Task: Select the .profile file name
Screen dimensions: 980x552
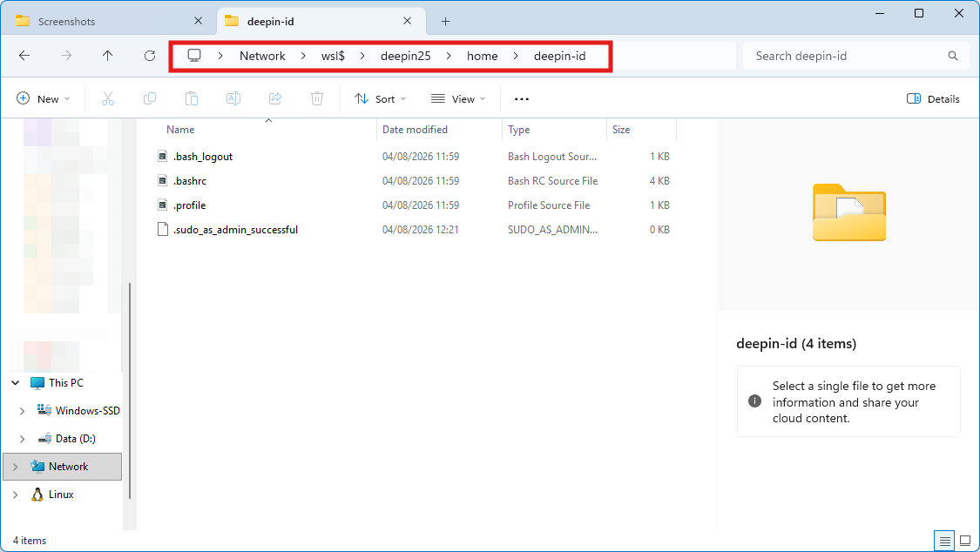Action: tap(189, 205)
